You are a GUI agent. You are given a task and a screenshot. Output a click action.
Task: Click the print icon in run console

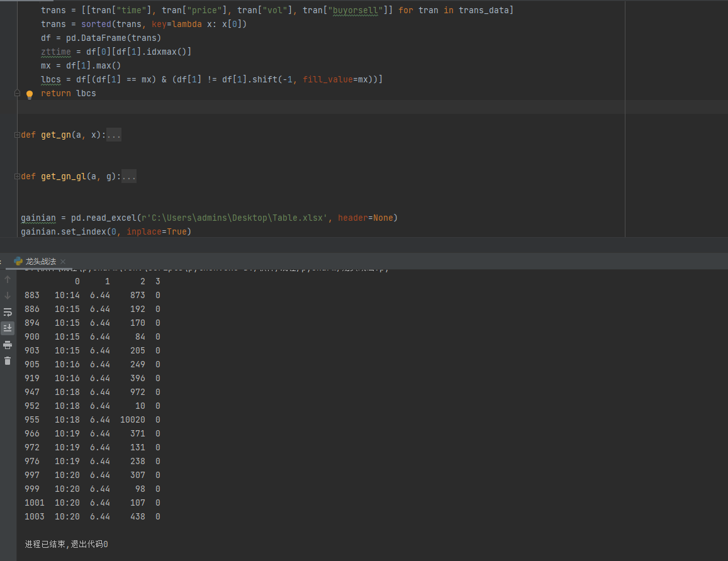(x=8, y=345)
